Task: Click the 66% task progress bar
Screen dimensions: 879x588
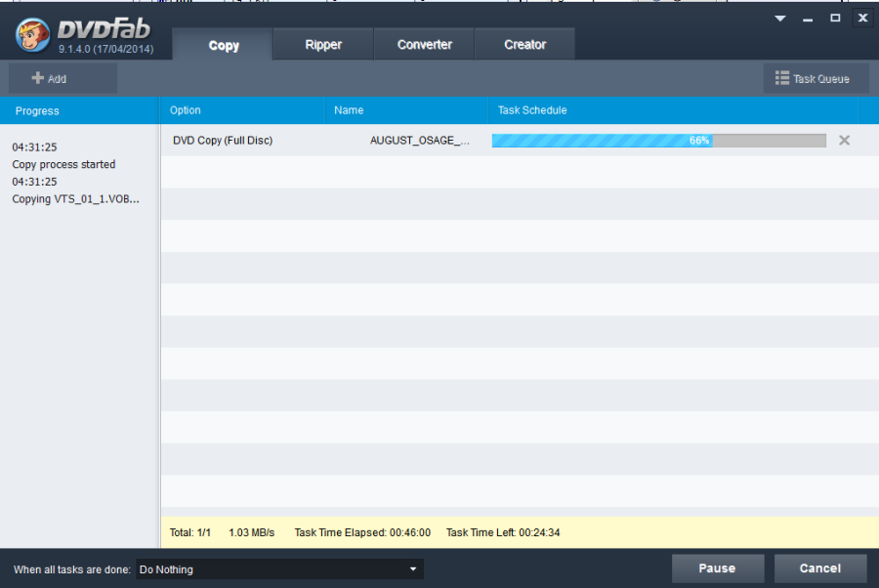Action: coord(658,140)
